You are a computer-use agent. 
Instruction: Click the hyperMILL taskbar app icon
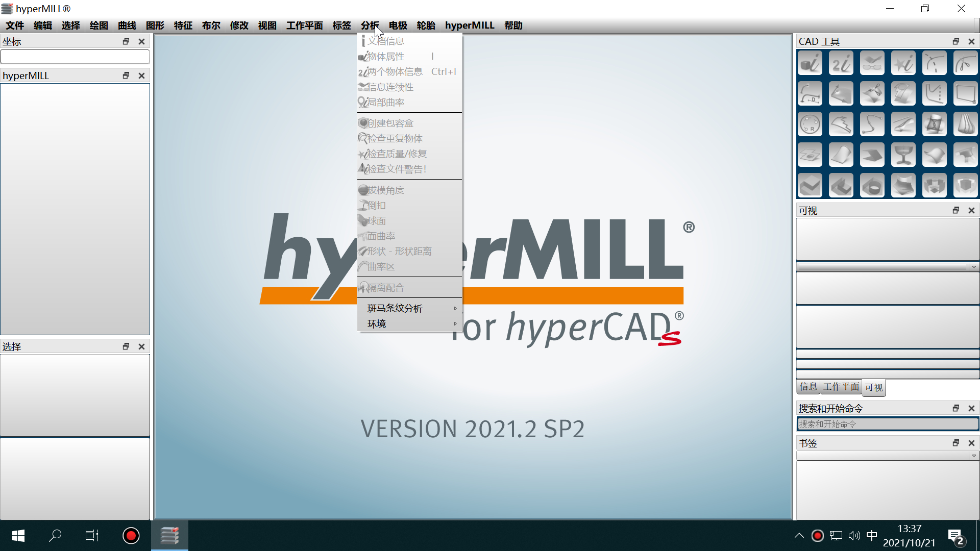point(169,536)
